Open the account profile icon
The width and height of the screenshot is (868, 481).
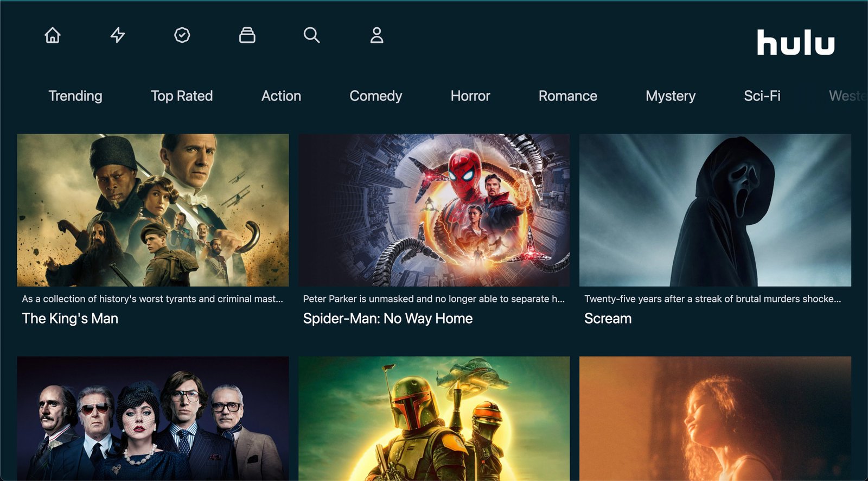click(x=377, y=35)
